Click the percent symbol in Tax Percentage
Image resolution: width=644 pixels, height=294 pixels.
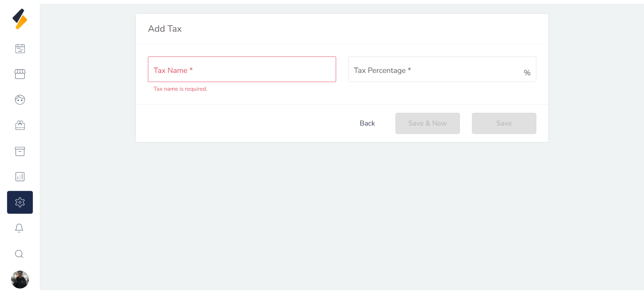(x=527, y=73)
